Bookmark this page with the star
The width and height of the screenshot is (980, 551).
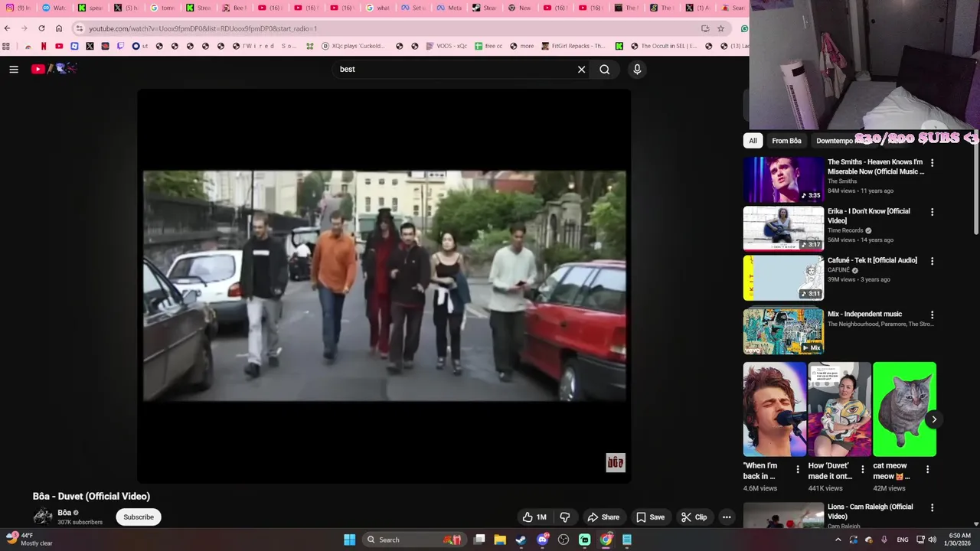tap(720, 28)
